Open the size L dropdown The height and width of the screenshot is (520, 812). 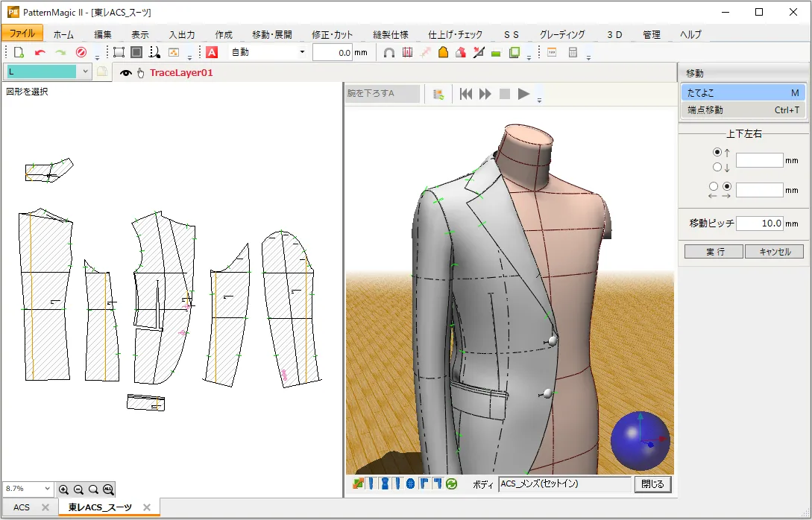(x=85, y=72)
